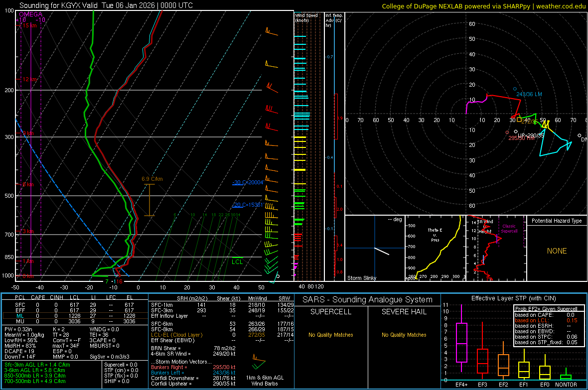
Task: Click the Supercell = 0.0 composite value
Action: 121,365
